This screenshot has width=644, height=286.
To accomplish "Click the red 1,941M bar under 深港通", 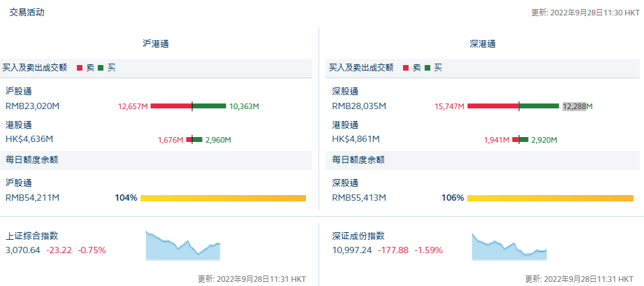I will (515, 140).
